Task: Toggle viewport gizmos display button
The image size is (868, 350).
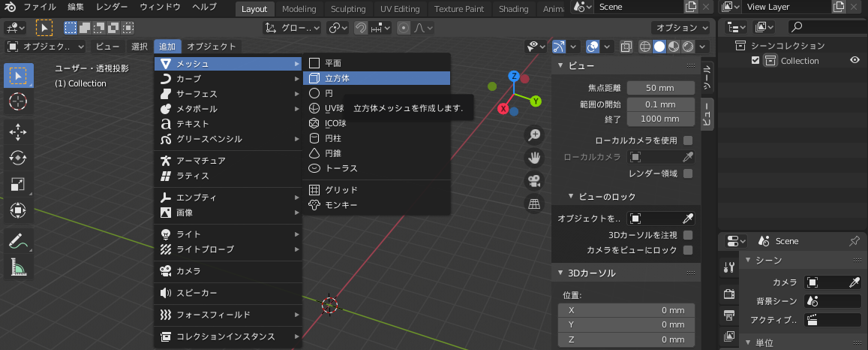Action: coord(560,47)
